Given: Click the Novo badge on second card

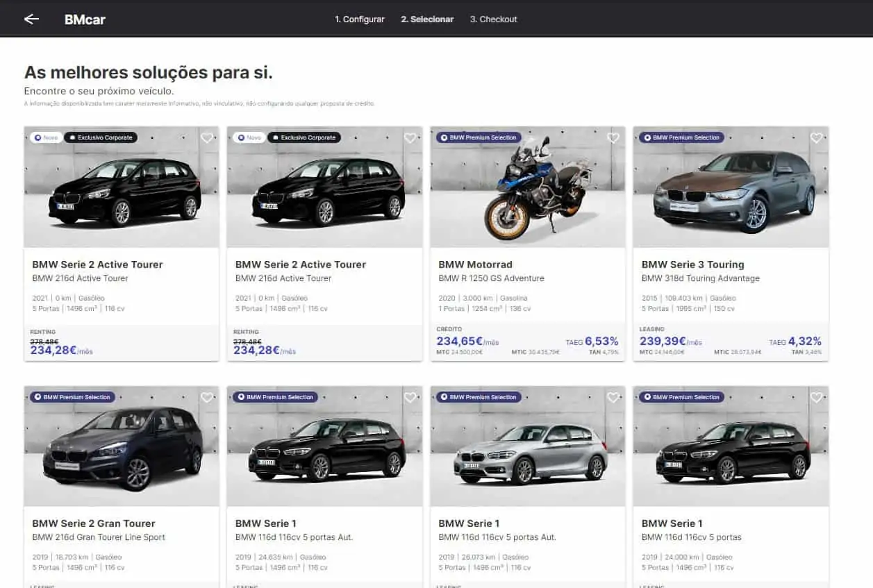Looking at the screenshot, I should point(249,137).
